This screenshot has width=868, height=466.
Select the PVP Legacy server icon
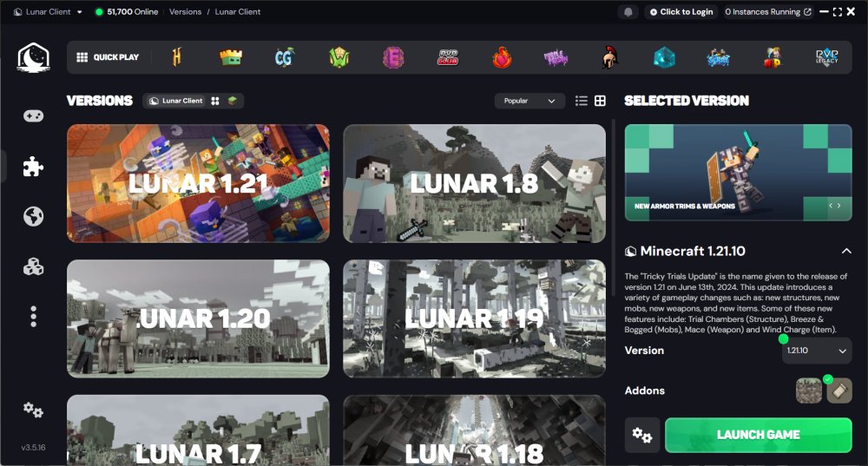point(826,57)
